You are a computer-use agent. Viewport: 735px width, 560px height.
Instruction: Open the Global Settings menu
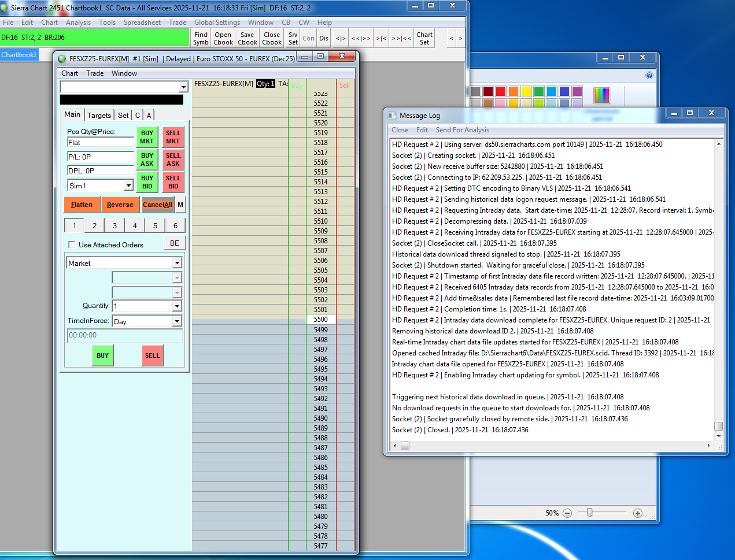click(217, 23)
